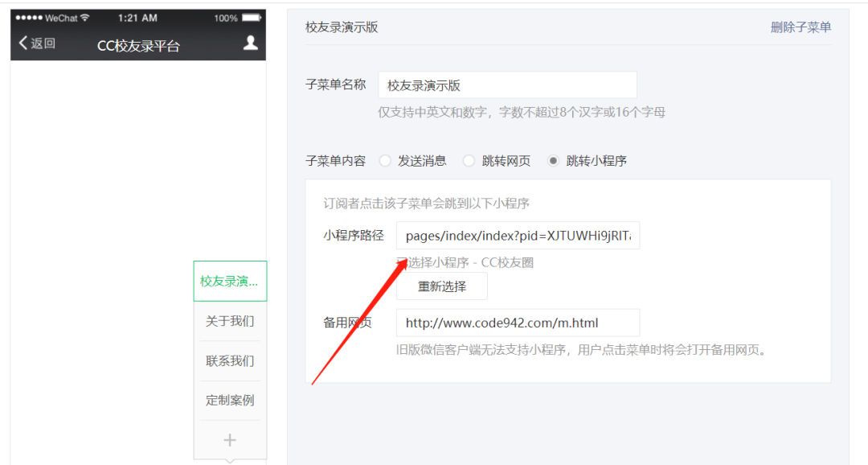Tap the back arrow labeled 返回
The height and width of the screenshot is (465, 868).
tap(37, 43)
